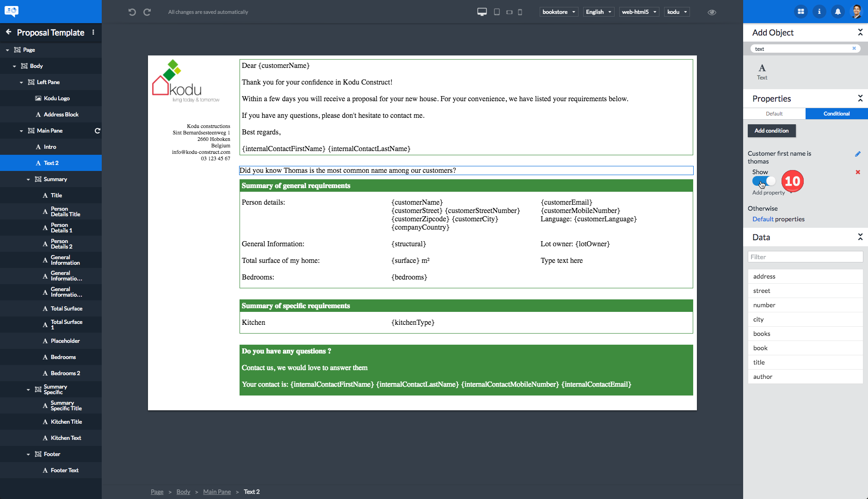The image size is (868, 499).
Task: Add a Text object from Add Object
Action: tap(762, 72)
